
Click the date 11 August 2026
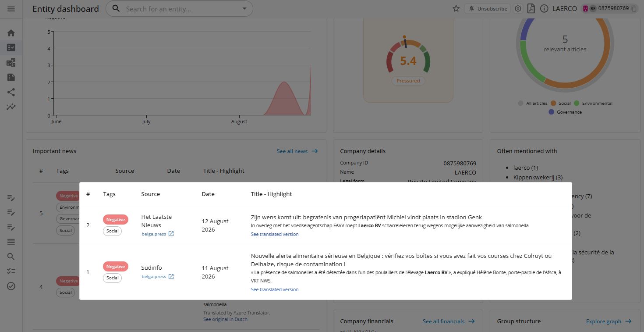click(215, 272)
